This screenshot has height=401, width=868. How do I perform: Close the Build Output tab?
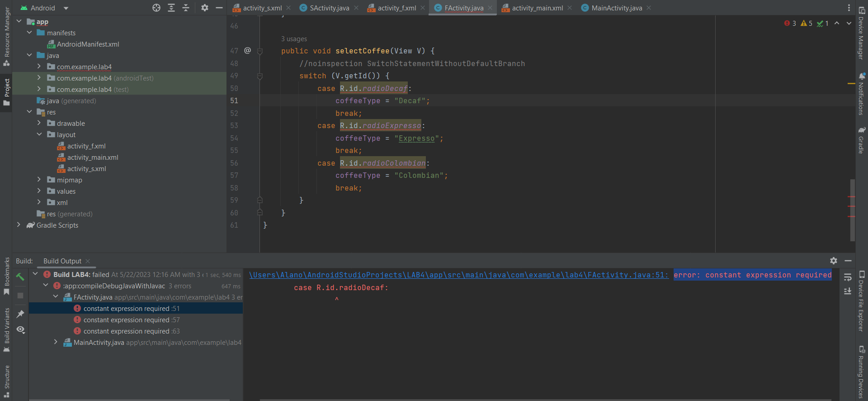coord(88,261)
